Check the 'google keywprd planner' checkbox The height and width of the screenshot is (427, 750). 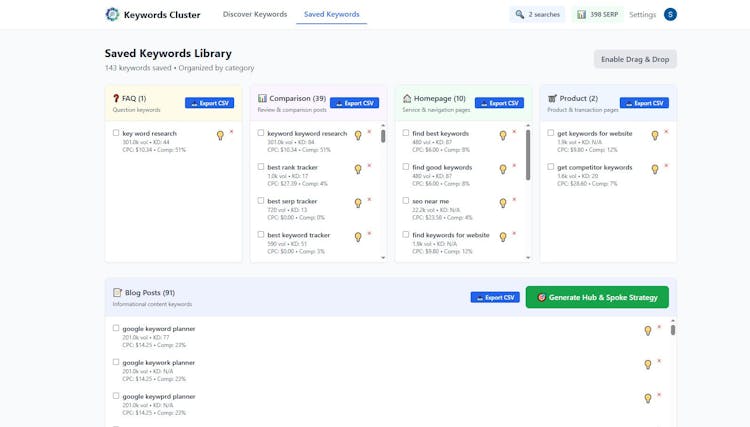tap(116, 396)
